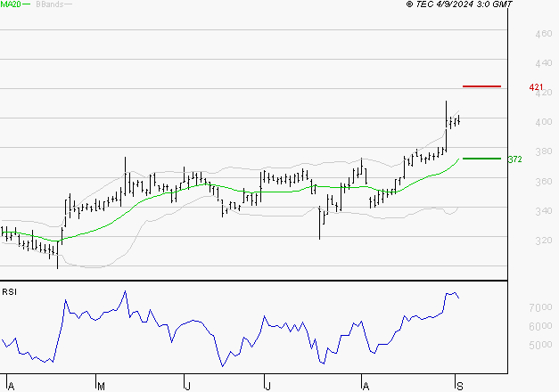The height and width of the screenshot is (392, 559).
Task: Click the latest RSI line endpoint
Action: coord(458,298)
